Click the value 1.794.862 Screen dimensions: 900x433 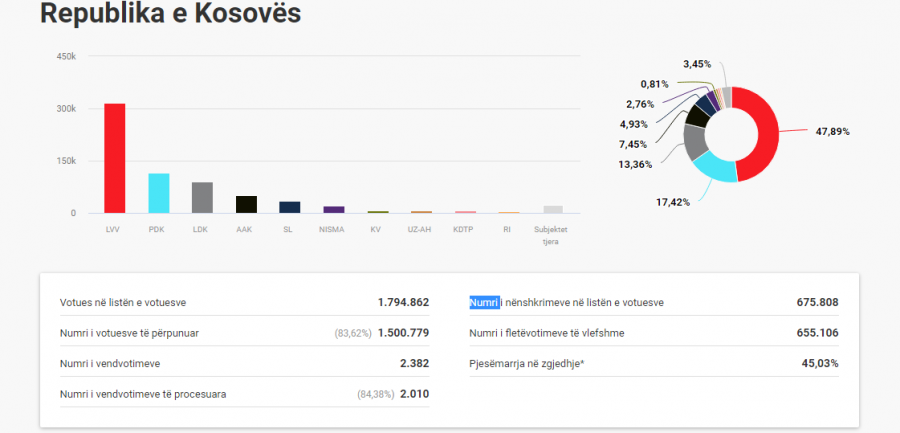pos(404,302)
